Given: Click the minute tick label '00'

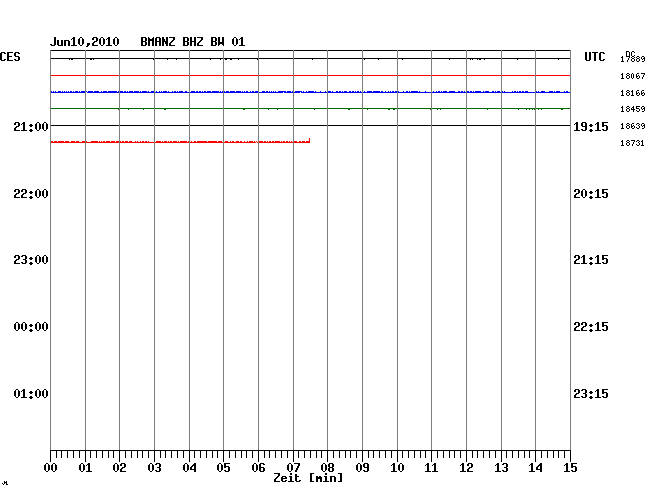Looking at the screenshot, I should click(x=51, y=468).
